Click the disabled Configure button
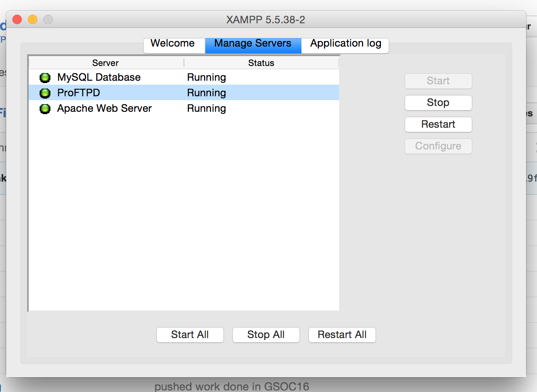This screenshot has height=392, width=537. (438, 146)
